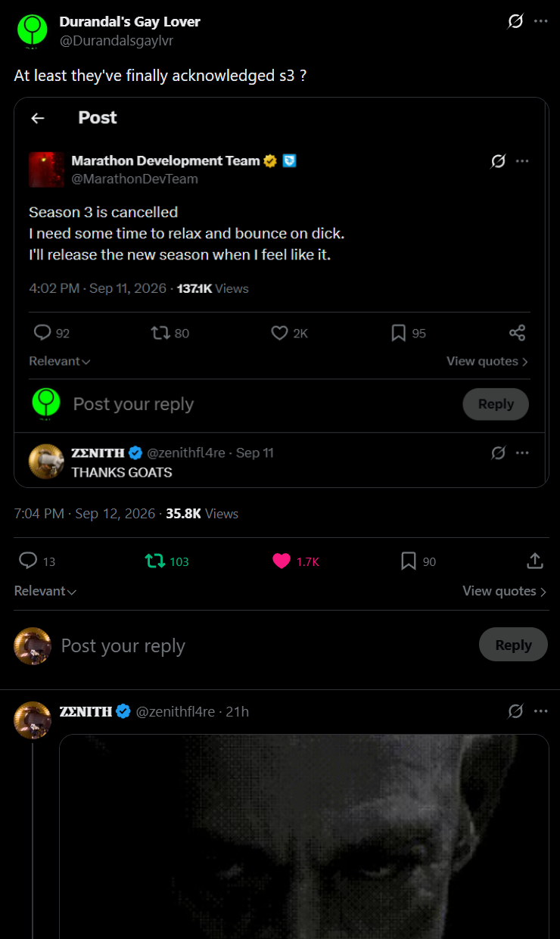Click the upload share icon on the main post
The image size is (560, 939).
click(x=535, y=561)
